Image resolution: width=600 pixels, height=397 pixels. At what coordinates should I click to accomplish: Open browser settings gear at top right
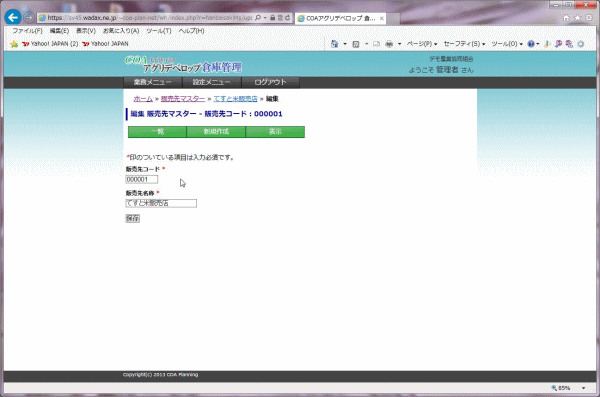[589, 18]
